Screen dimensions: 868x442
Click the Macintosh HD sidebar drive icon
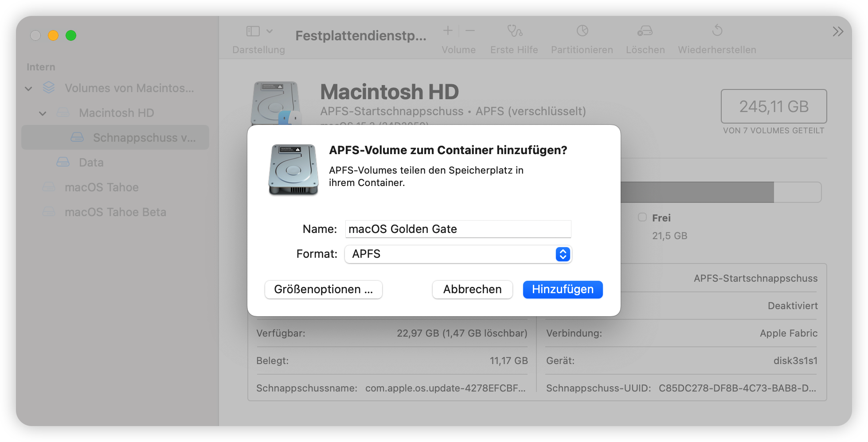pyautogui.click(x=63, y=112)
